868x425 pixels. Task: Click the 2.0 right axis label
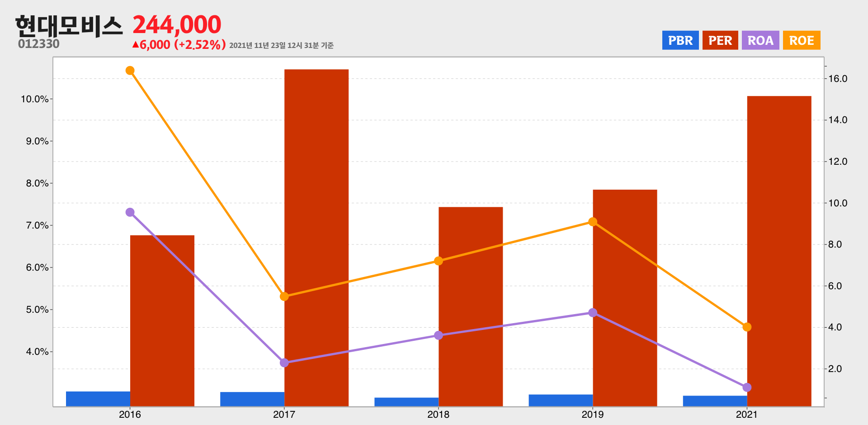click(835, 369)
